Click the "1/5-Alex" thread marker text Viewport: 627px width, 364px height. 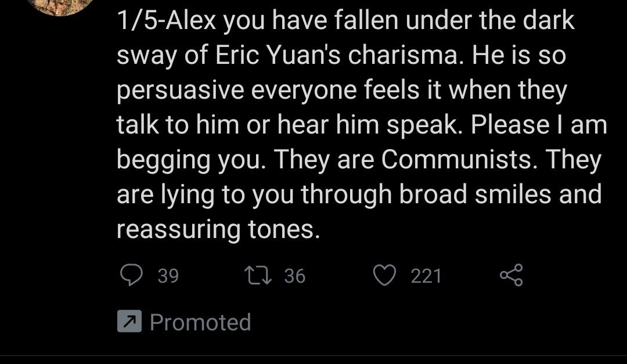(167, 20)
